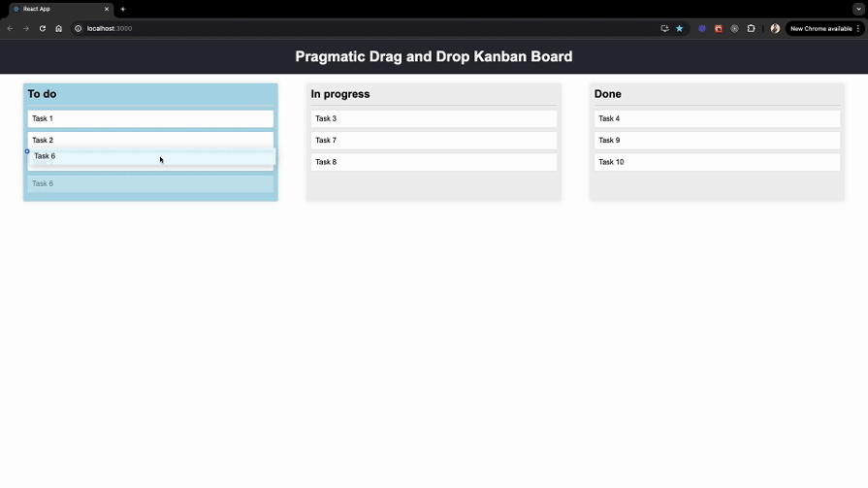Open tab search chevron at top right
Image resolution: width=868 pixels, height=488 pixels.
tap(858, 9)
